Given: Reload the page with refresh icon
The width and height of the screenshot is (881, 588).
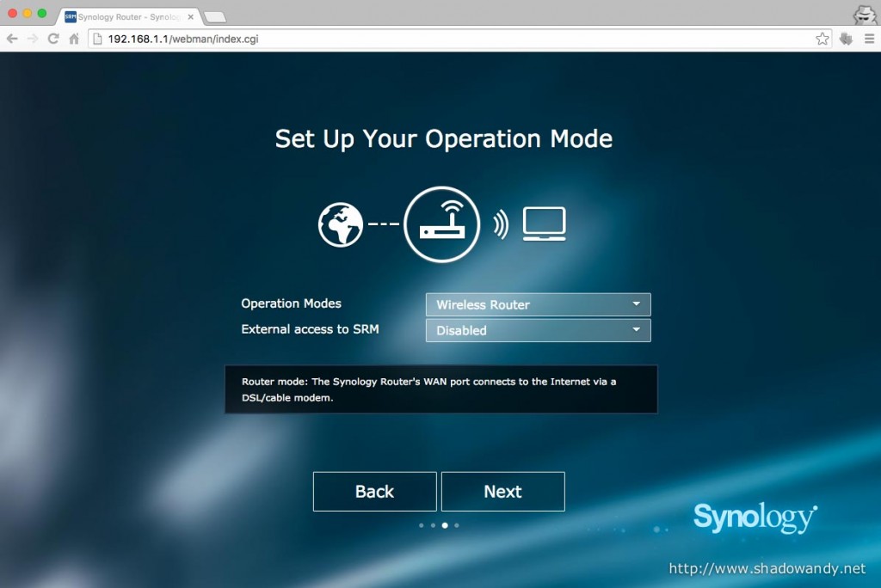Looking at the screenshot, I should [53, 39].
